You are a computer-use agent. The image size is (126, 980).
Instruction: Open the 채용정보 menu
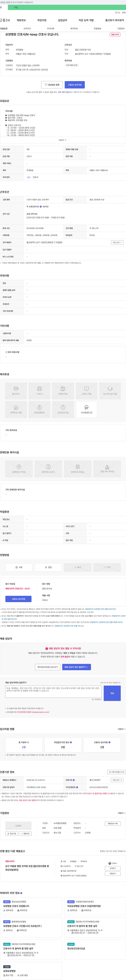pyautogui.click(x=21, y=20)
